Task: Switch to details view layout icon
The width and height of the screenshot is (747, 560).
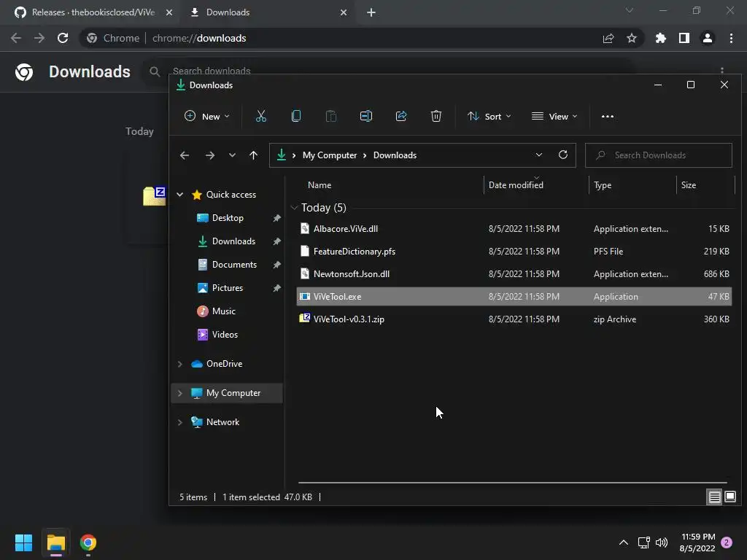Action: [715, 497]
